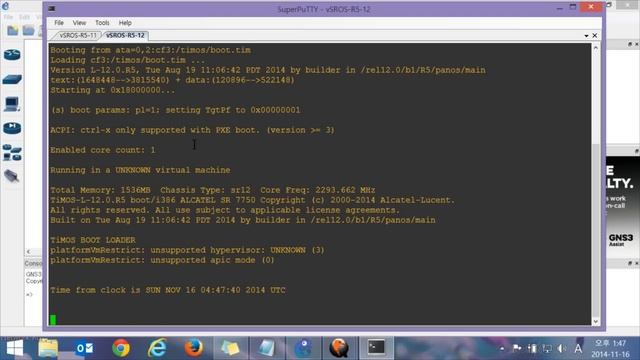Open the taskbar clock and date
The height and width of the screenshot is (360, 640).
pyautogui.click(x=611, y=349)
